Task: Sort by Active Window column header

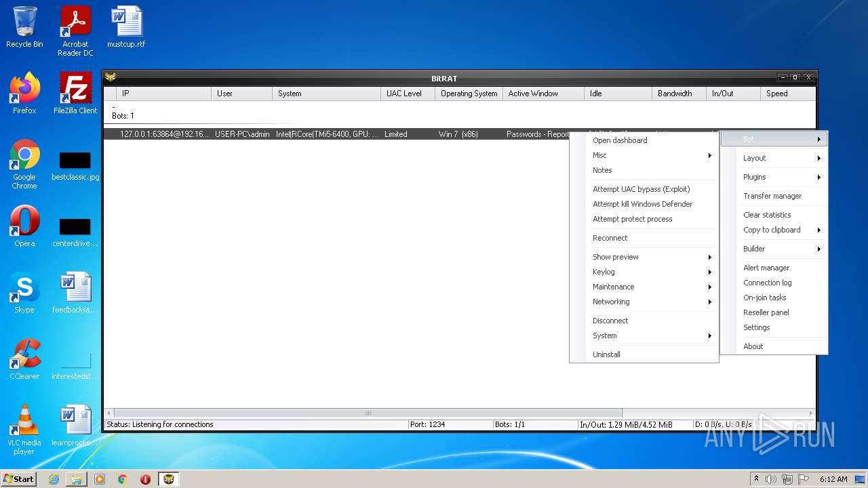Action: tap(544, 94)
